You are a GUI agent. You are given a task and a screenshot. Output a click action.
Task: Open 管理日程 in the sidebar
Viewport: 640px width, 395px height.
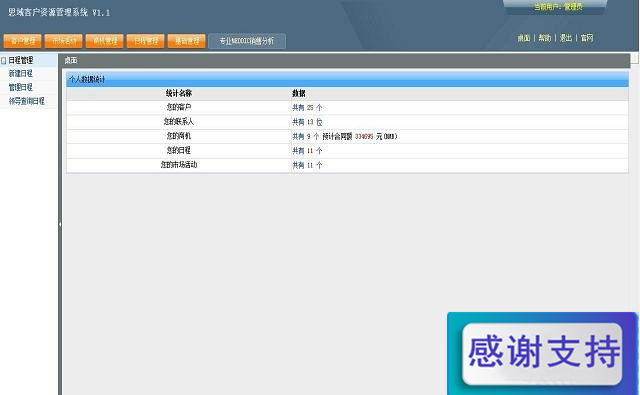20,87
